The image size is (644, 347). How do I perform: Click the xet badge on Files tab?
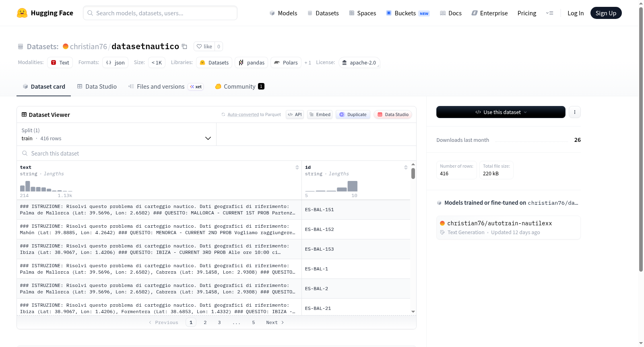click(x=196, y=87)
